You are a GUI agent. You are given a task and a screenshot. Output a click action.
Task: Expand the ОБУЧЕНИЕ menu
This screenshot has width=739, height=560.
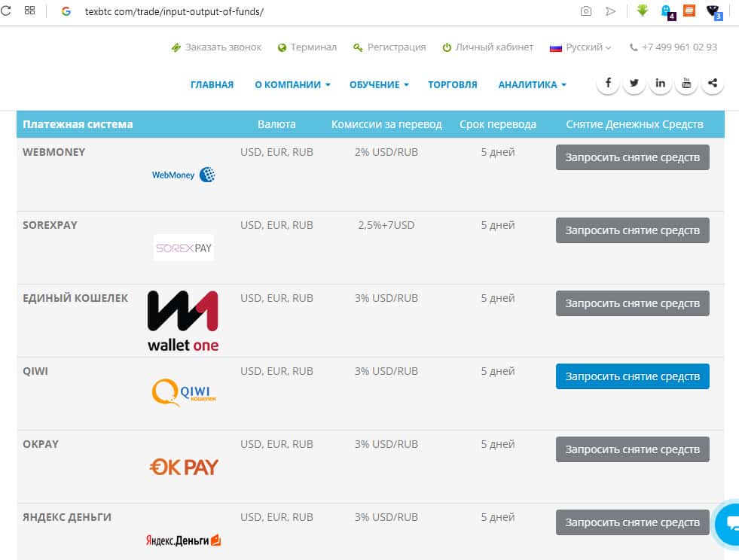tap(379, 85)
